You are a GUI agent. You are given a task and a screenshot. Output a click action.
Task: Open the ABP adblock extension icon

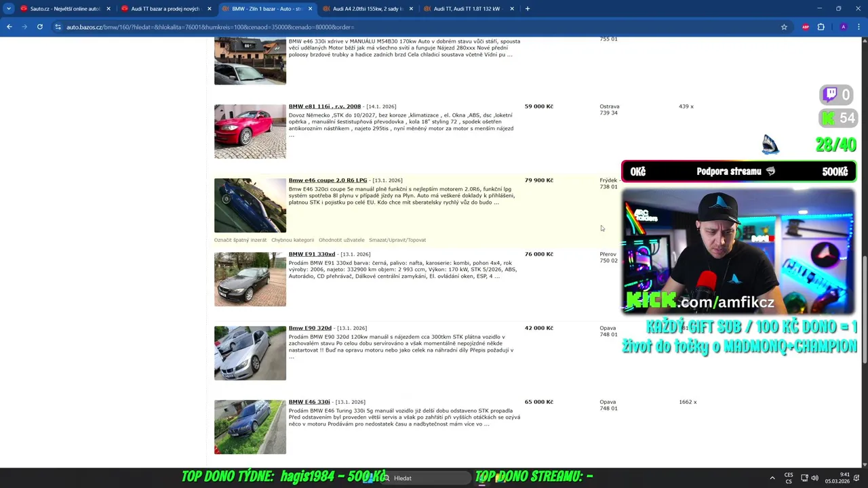click(806, 27)
